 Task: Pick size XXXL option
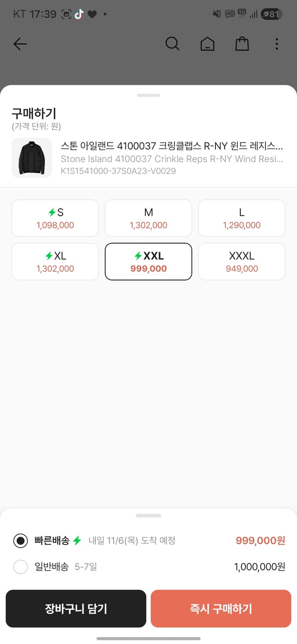point(242,262)
